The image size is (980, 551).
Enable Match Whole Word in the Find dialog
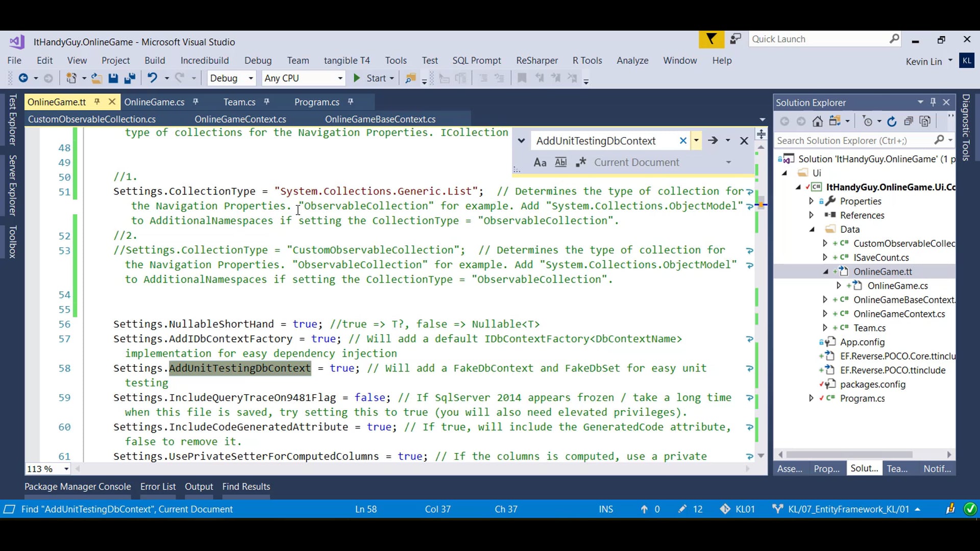pyautogui.click(x=561, y=162)
